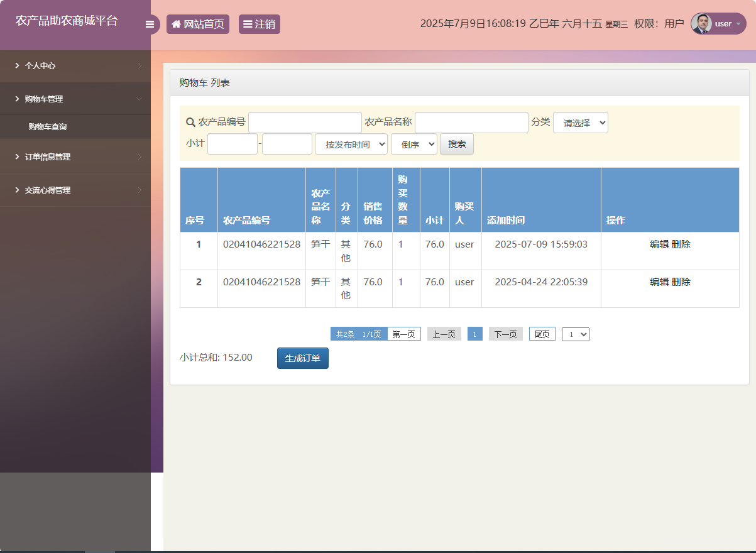Open the 按发布时间 sort dropdown
Viewport: 756px width, 553px height.
(x=351, y=144)
